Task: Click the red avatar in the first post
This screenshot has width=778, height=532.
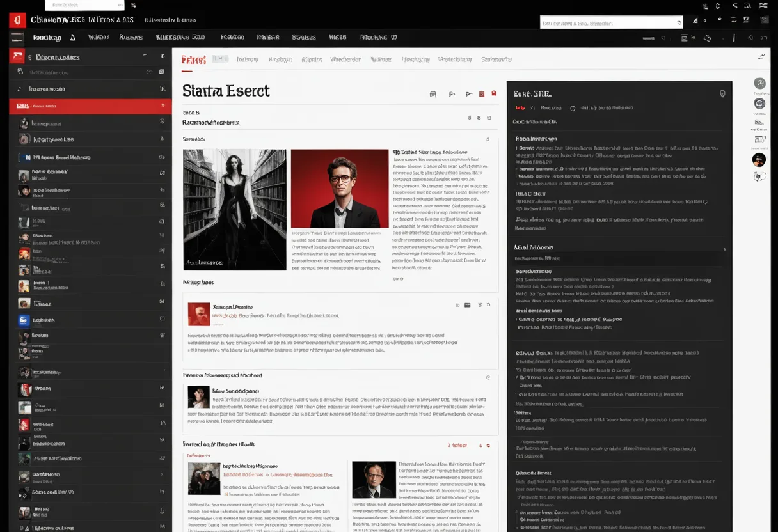Action: point(199,314)
